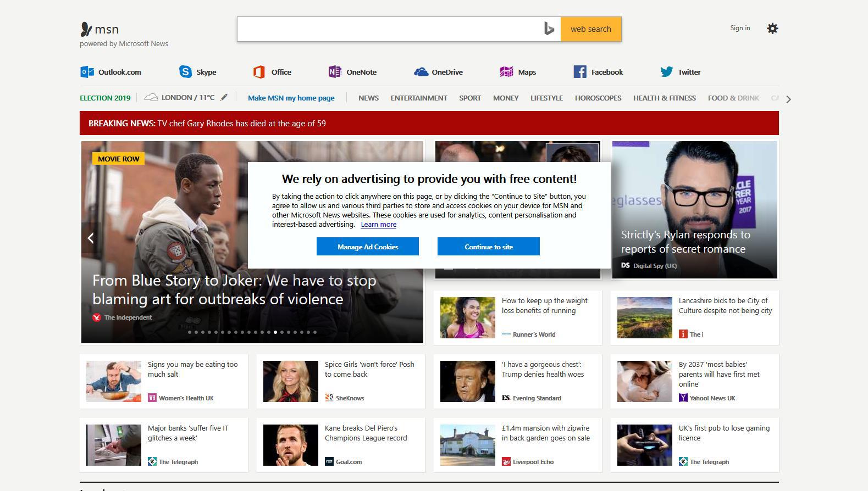This screenshot has width=868, height=491.
Task: Open the OneNote shortcut icon
Action: (x=334, y=72)
